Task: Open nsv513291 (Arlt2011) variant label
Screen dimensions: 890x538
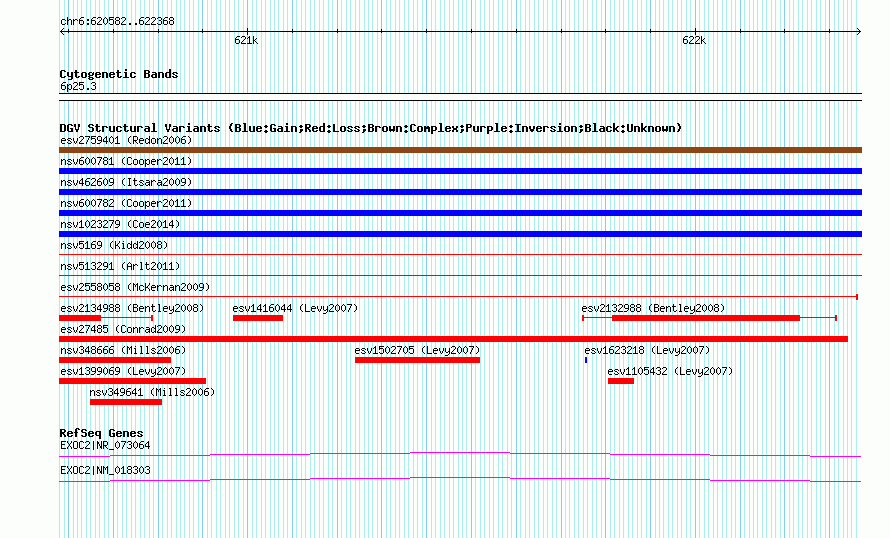Action: tap(120, 266)
